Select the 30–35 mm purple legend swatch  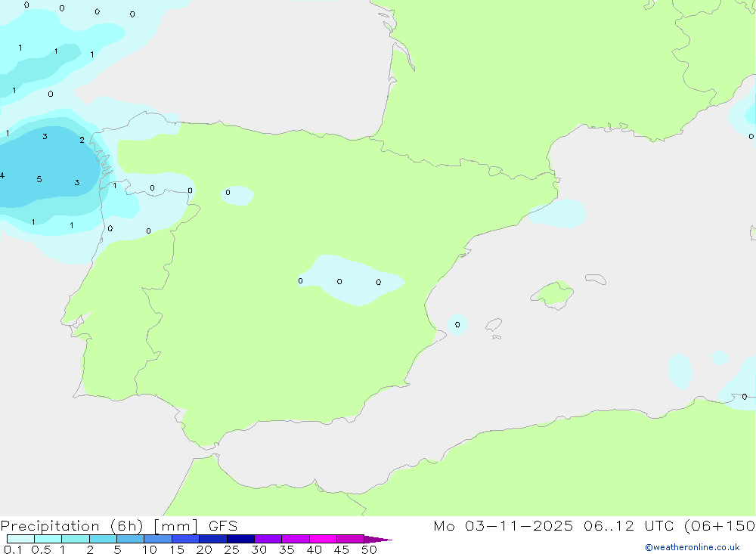(268, 539)
